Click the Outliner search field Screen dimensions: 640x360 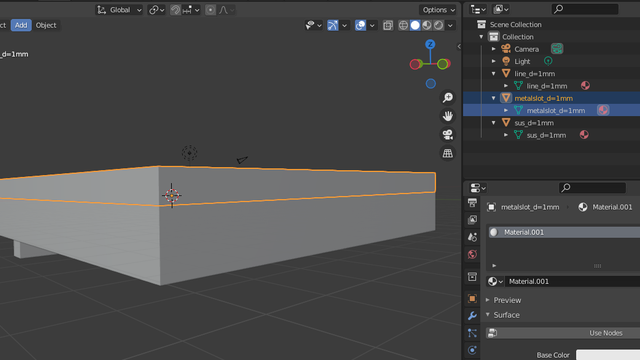pyautogui.click(x=584, y=9)
